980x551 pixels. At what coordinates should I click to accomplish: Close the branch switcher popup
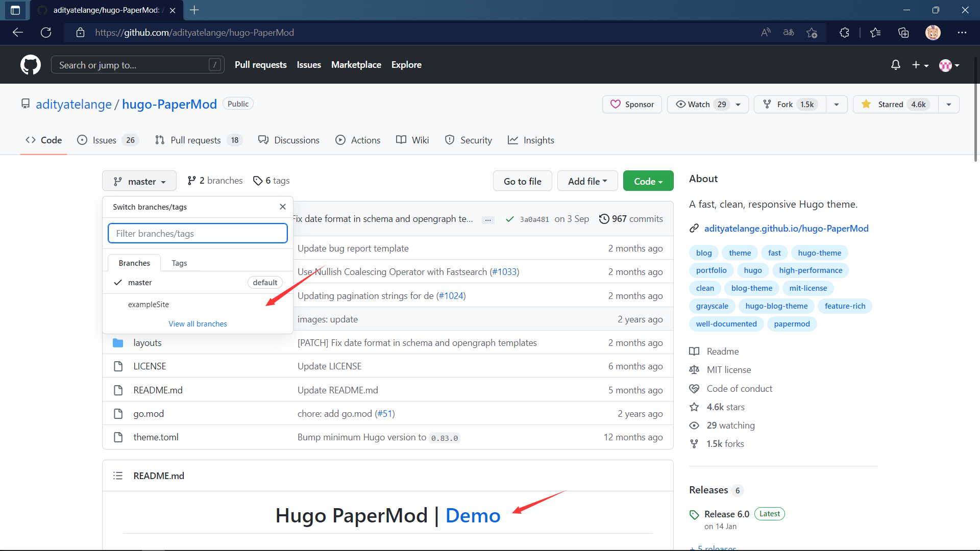[x=283, y=207]
